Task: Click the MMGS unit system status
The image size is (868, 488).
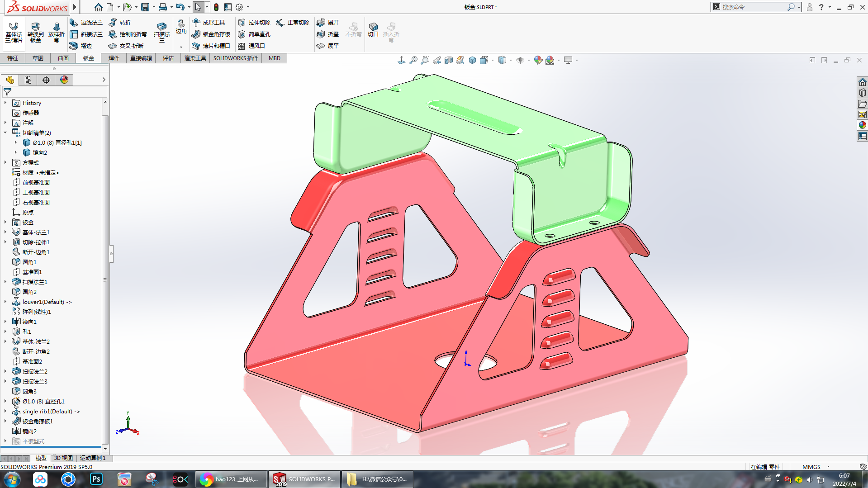Action: [x=811, y=467]
